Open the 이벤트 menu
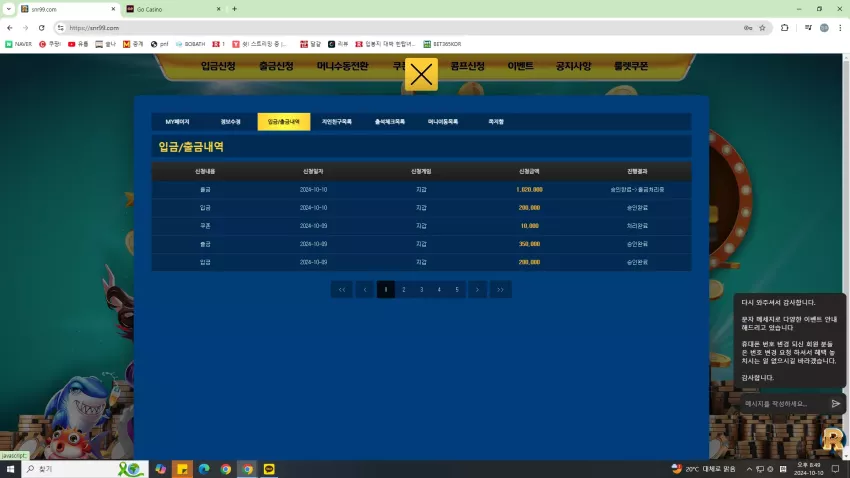Viewport: 850px width, 478px height. coord(520,66)
